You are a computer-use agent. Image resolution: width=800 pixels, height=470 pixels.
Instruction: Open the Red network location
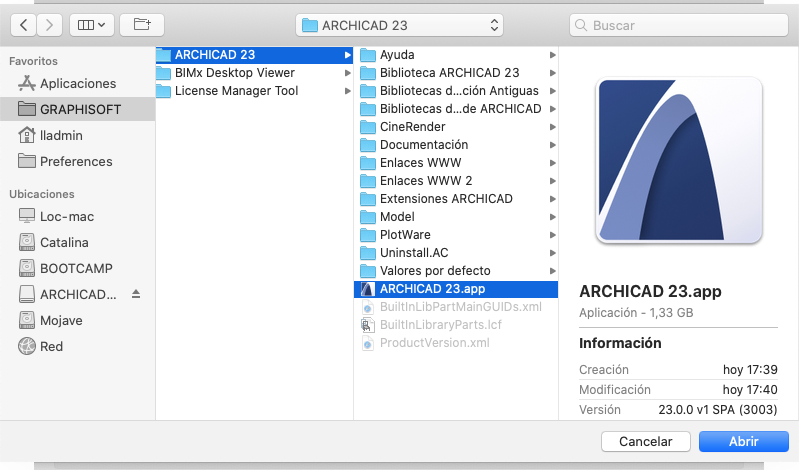pyautogui.click(x=78, y=347)
